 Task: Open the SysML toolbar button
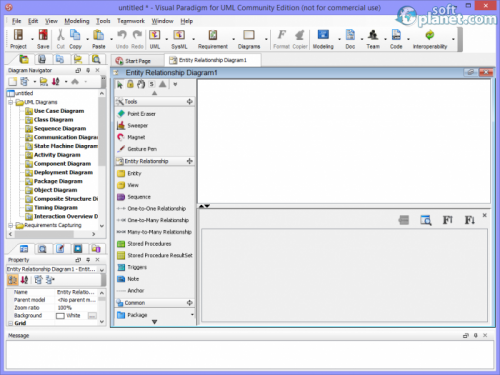pyautogui.click(x=179, y=39)
